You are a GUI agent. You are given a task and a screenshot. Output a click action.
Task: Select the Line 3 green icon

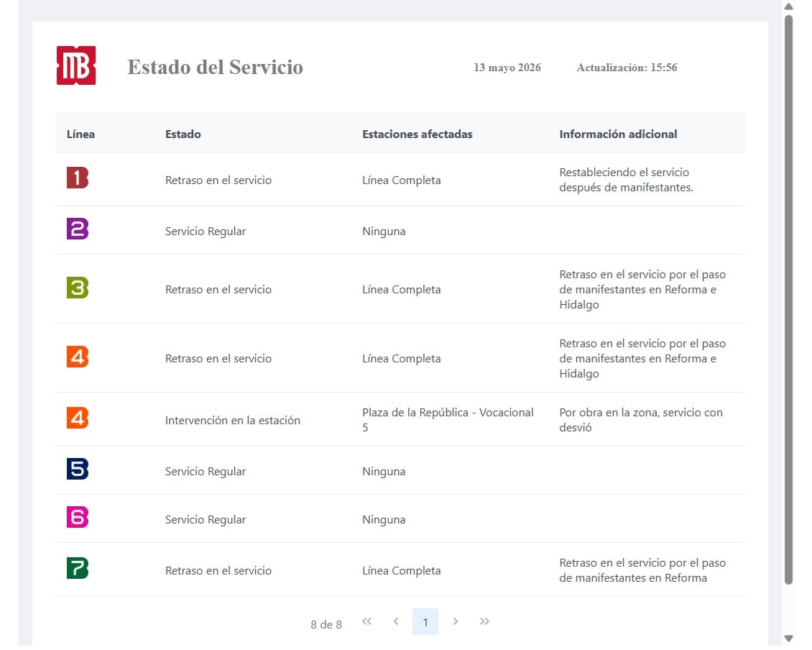(x=78, y=288)
